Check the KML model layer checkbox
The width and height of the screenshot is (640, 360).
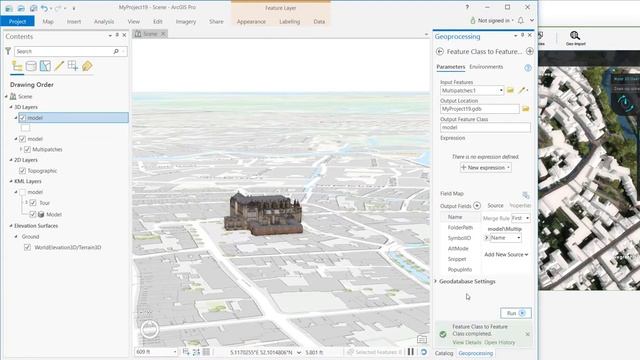(22, 192)
